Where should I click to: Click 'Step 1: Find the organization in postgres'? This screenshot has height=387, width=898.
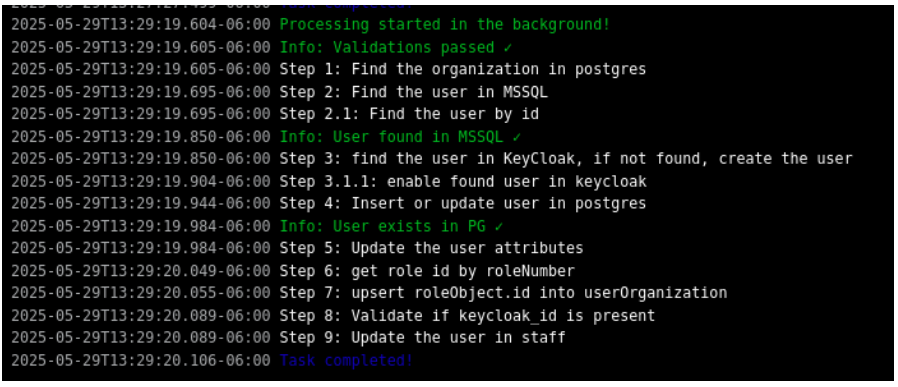[463, 70]
